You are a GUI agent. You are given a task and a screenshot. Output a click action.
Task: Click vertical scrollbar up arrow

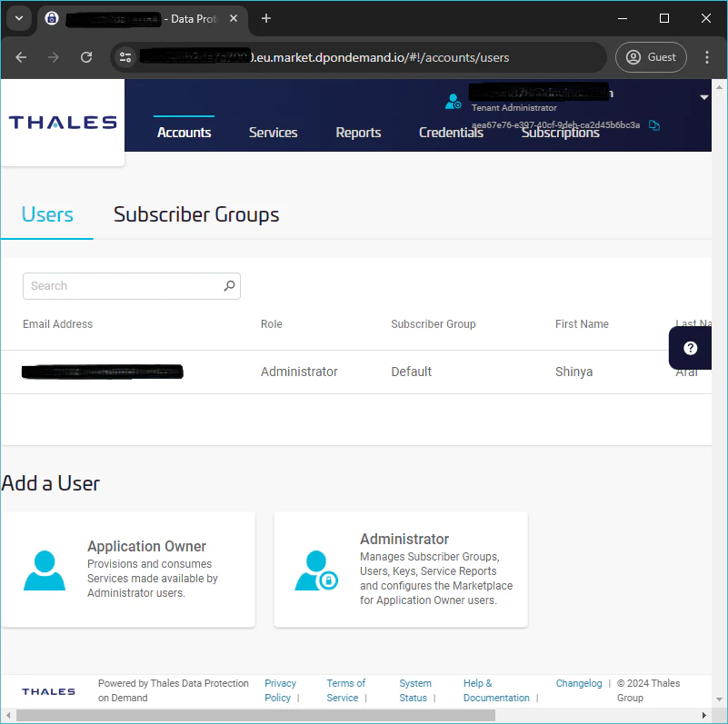pyautogui.click(x=719, y=87)
